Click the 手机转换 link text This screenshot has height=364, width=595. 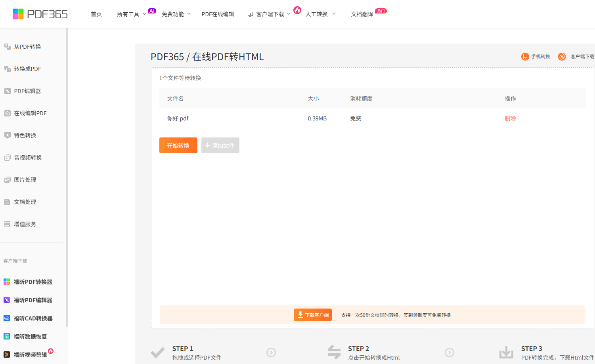coord(541,57)
